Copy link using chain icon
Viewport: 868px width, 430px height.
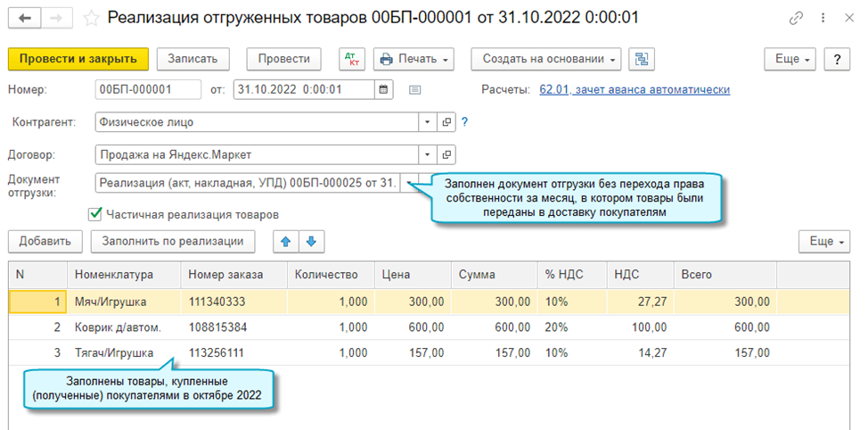(796, 18)
